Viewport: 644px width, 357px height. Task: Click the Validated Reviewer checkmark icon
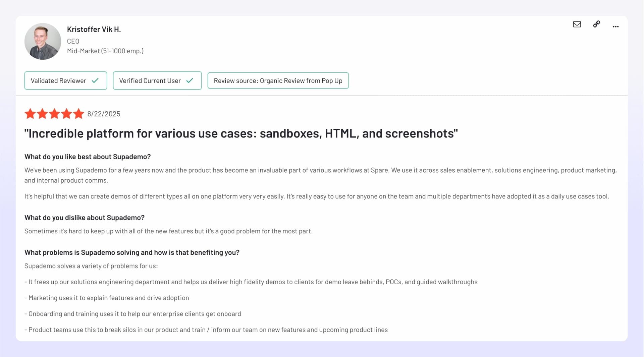95,81
